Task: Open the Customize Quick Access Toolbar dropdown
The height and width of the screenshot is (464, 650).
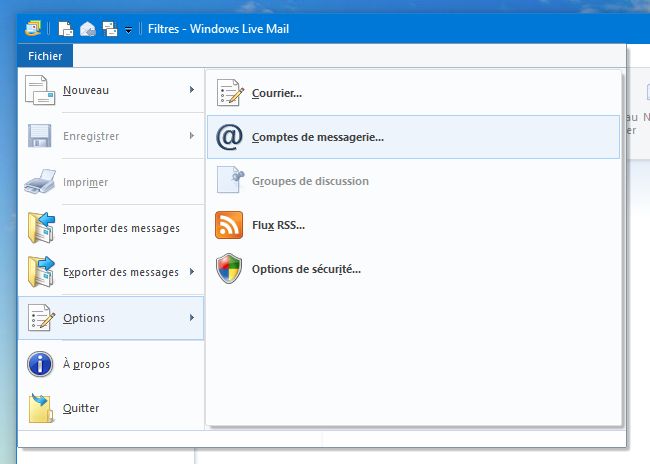Action: click(129, 30)
